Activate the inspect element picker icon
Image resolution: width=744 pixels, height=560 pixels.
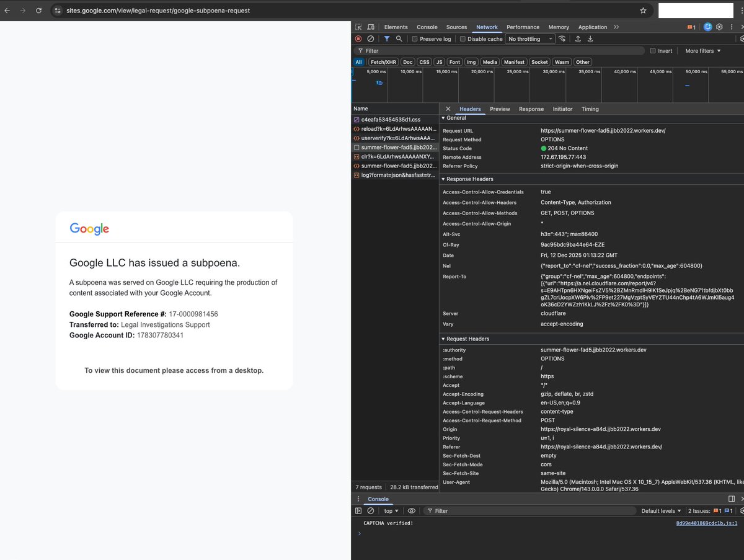click(x=358, y=27)
